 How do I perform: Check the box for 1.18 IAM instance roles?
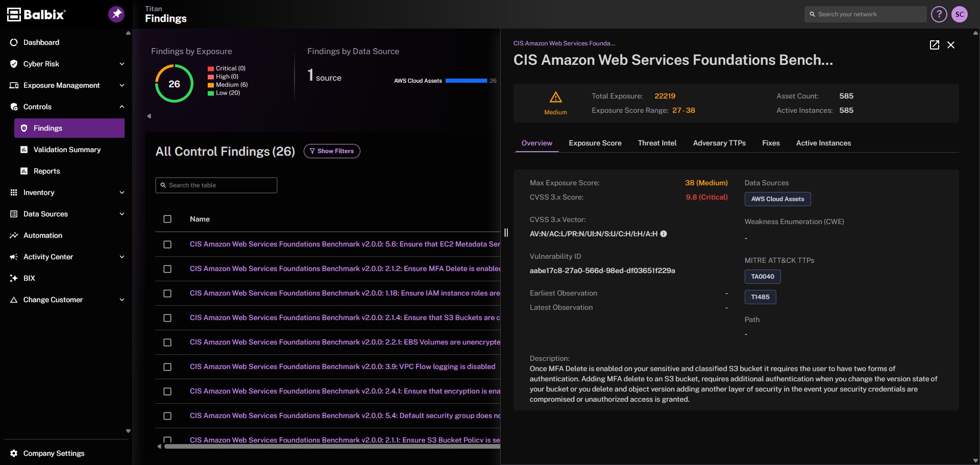pyautogui.click(x=167, y=293)
